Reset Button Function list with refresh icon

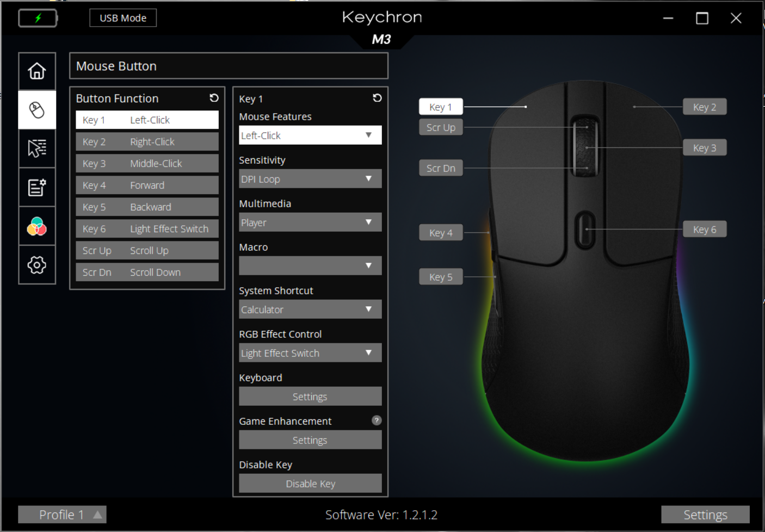point(214,98)
